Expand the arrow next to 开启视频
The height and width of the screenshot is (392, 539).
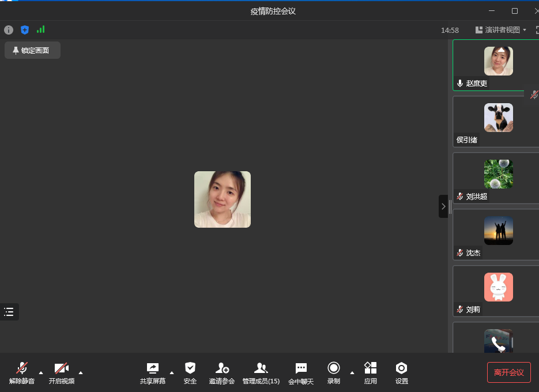pos(81,372)
